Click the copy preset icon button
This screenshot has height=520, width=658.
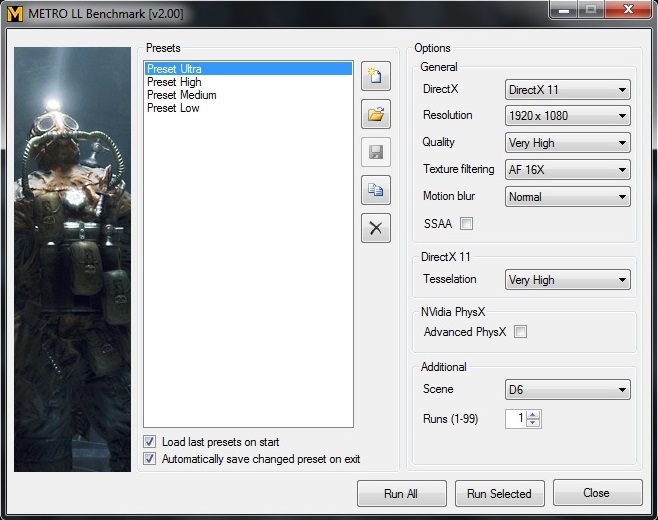375,190
